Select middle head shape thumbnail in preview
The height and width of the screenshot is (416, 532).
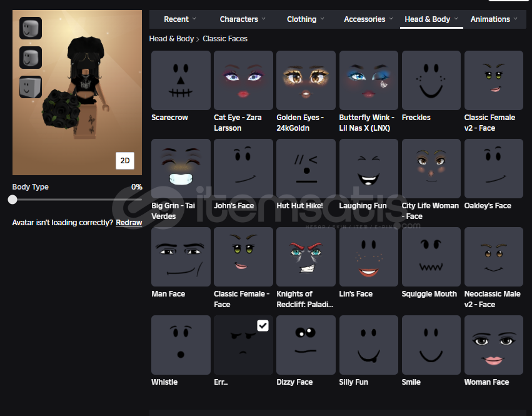(31, 58)
